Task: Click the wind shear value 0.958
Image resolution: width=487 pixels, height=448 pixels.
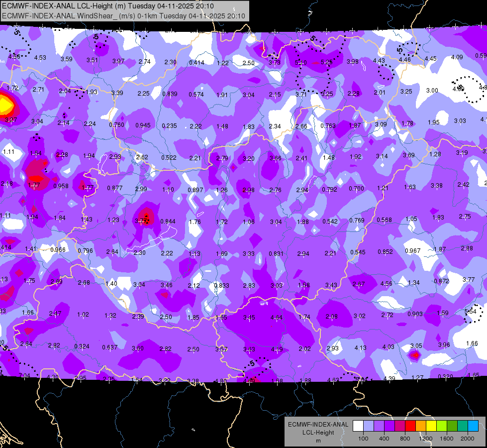Action: 61,186
